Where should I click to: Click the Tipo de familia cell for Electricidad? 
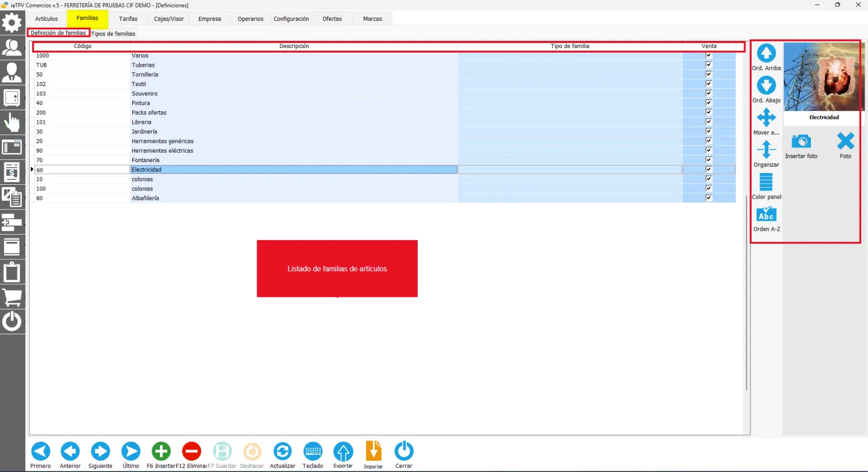coord(570,170)
